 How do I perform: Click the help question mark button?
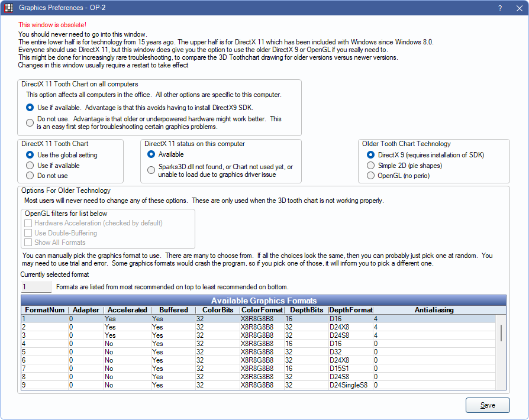501,8
